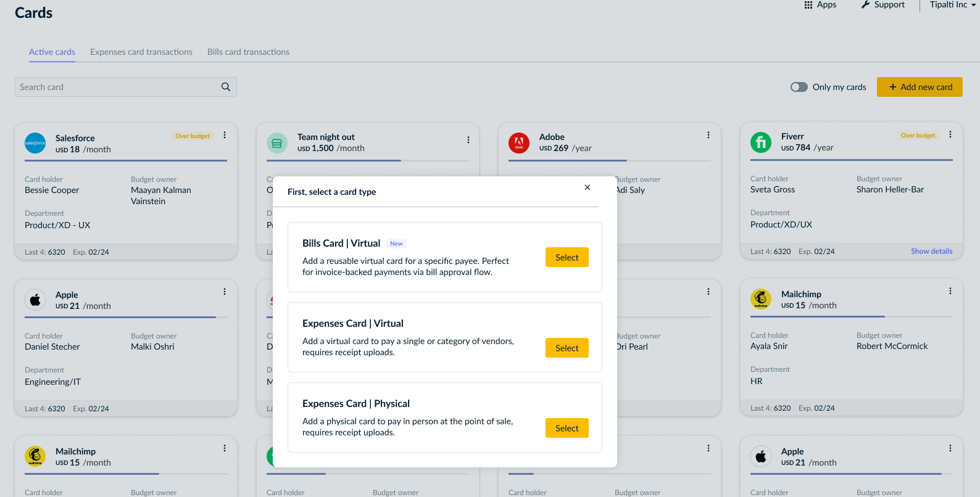This screenshot has height=497, width=980.
Task: Click Adobe USD 269 /year amount
Action: 565,148
